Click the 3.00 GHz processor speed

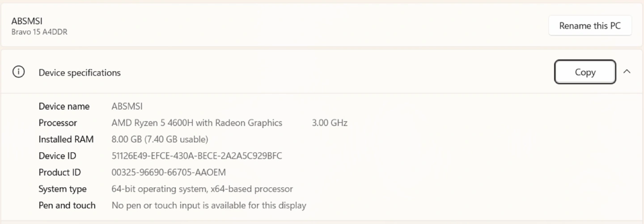(x=330, y=123)
